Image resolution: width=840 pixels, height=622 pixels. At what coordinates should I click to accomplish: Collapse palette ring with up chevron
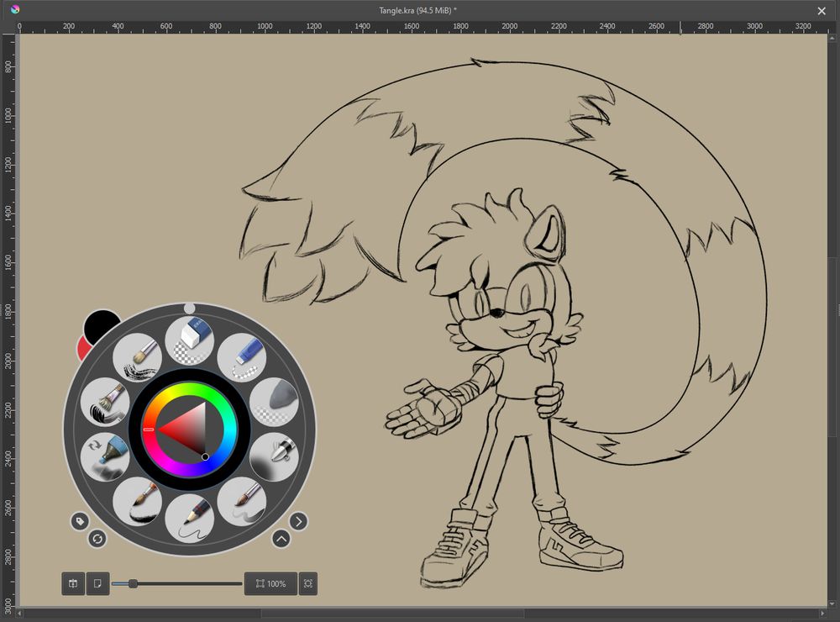281,539
